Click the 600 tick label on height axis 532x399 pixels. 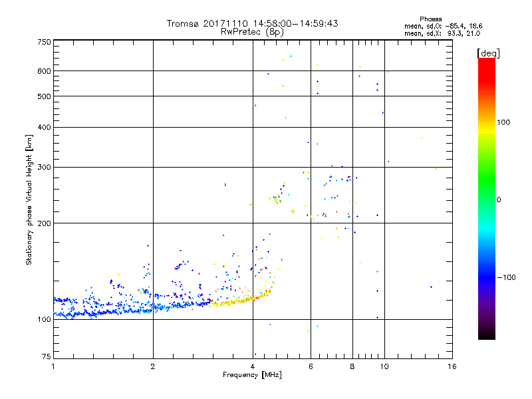coord(44,71)
